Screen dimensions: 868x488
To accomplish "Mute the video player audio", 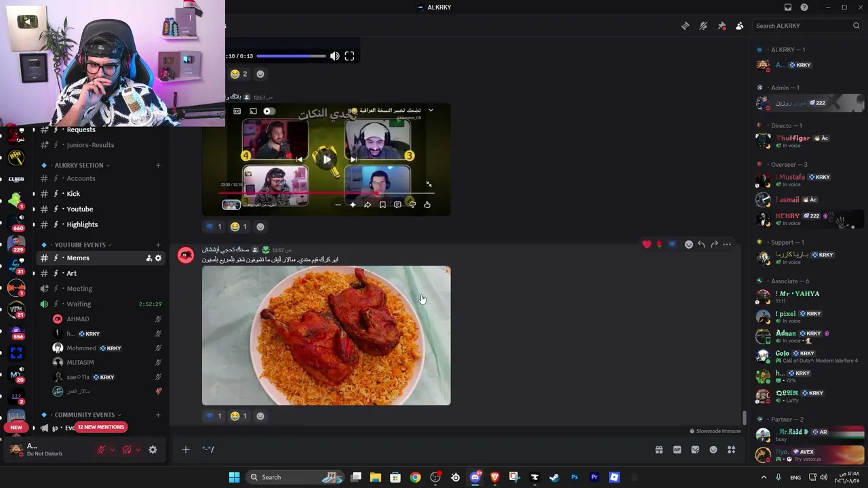I will pyautogui.click(x=334, y=56).
